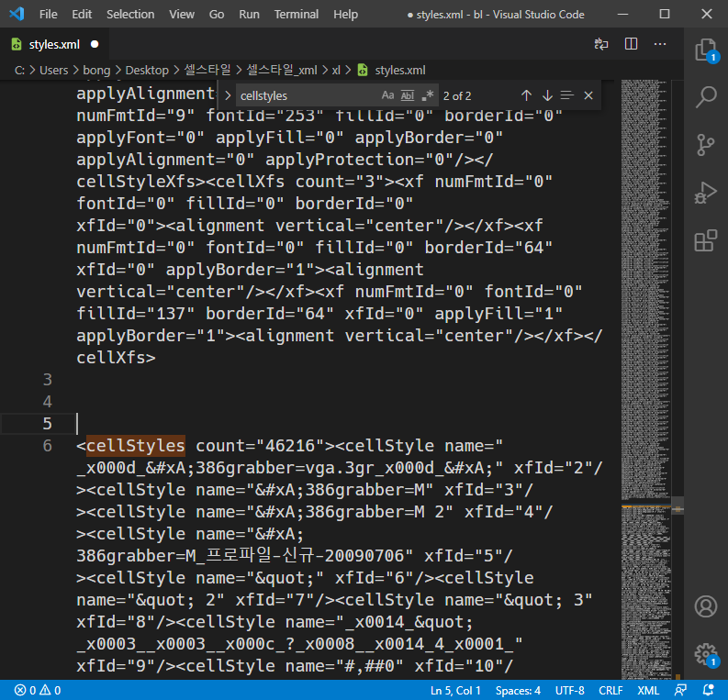Open the File menu

49,15
